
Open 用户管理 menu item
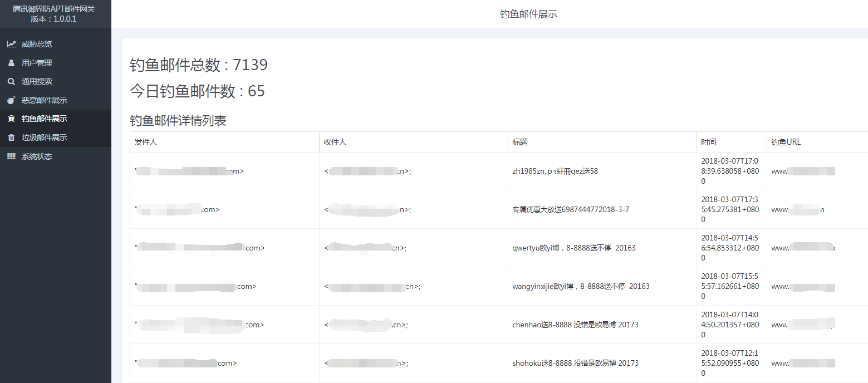pos(37,63)
